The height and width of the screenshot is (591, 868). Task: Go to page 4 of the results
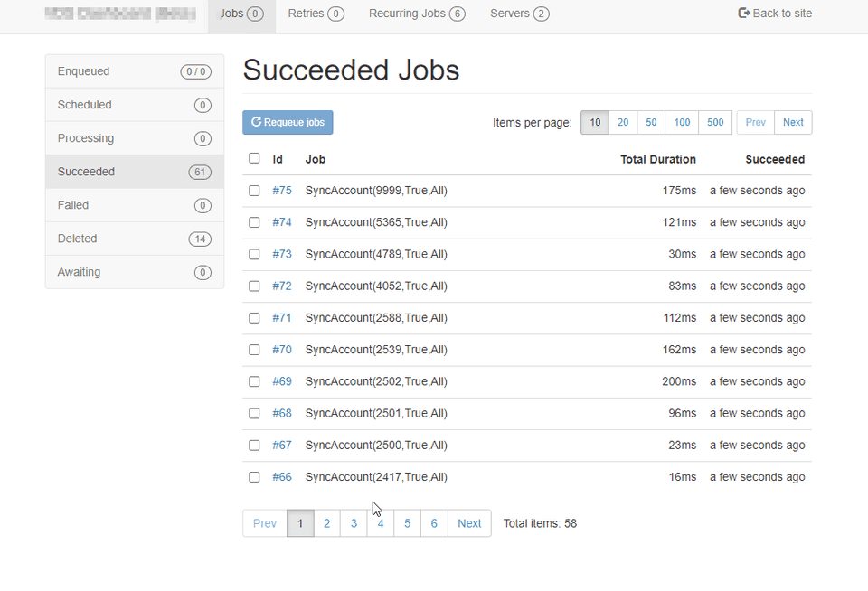click(381, 522)
